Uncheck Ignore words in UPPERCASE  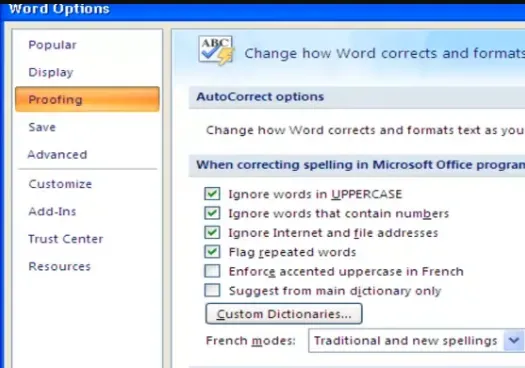[212, 194]
